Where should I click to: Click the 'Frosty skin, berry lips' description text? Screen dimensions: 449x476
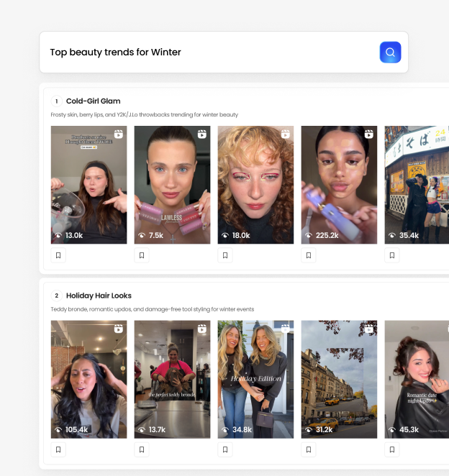(145, 115)
